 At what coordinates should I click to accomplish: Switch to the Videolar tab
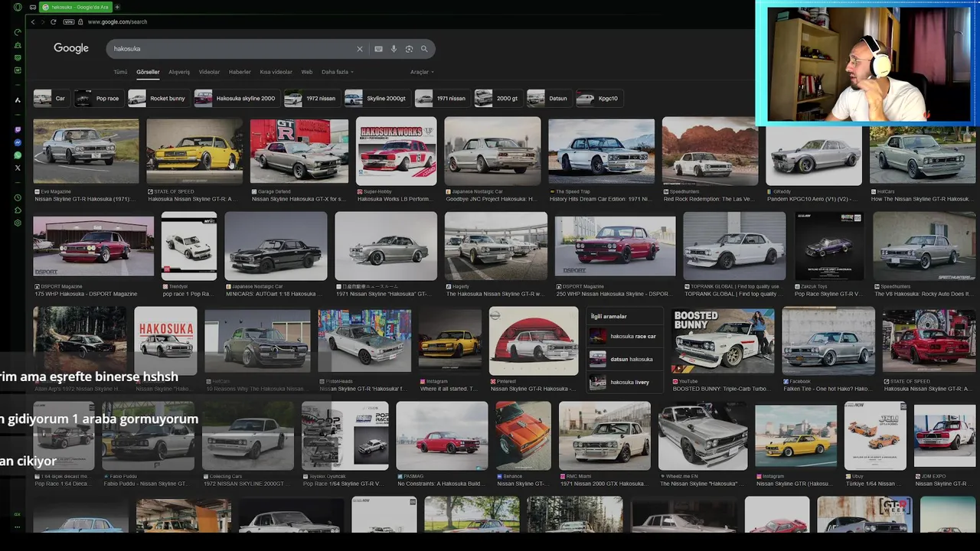(209, 72)
